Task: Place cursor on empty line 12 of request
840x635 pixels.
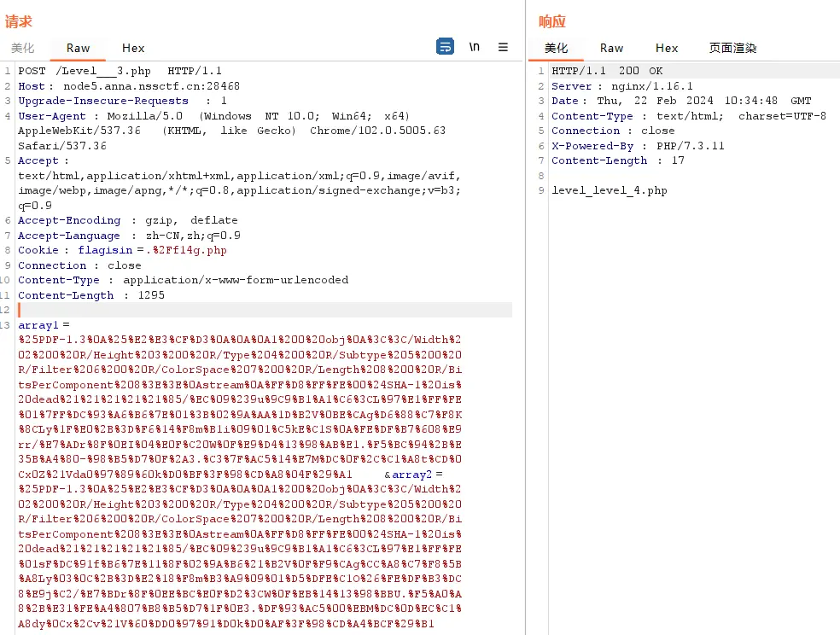Action: coord(256,310)
